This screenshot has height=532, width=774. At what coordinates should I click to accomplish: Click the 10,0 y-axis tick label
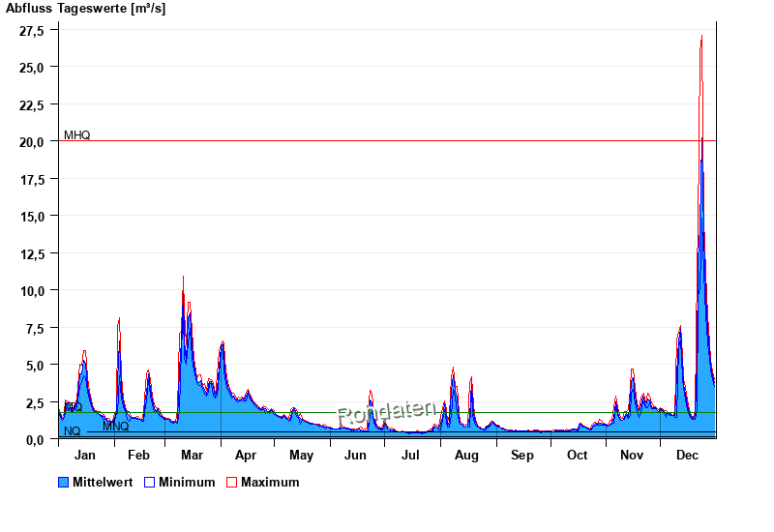(32, 290)
